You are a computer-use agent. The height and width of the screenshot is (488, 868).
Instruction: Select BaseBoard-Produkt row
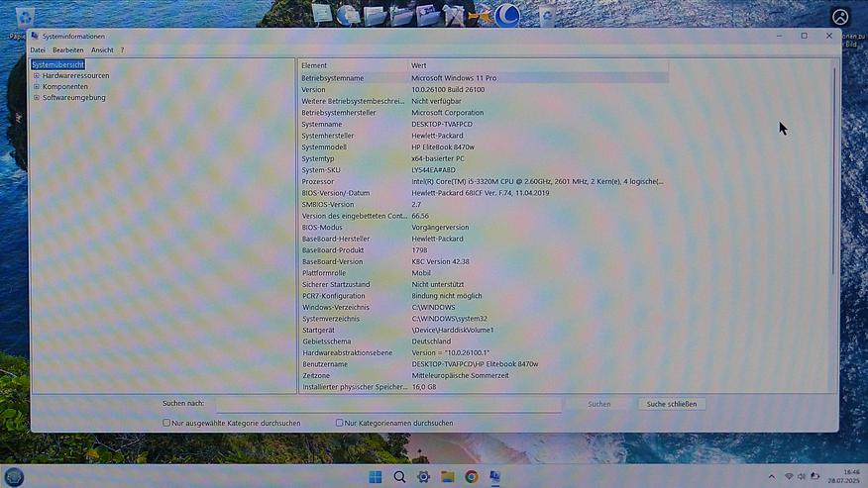[x=484, y=250]
